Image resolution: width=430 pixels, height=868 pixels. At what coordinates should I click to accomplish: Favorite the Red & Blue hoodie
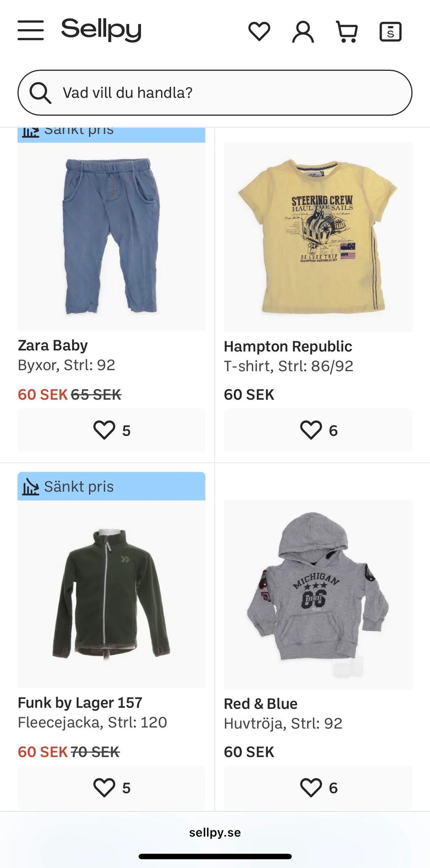click(318, 787)
